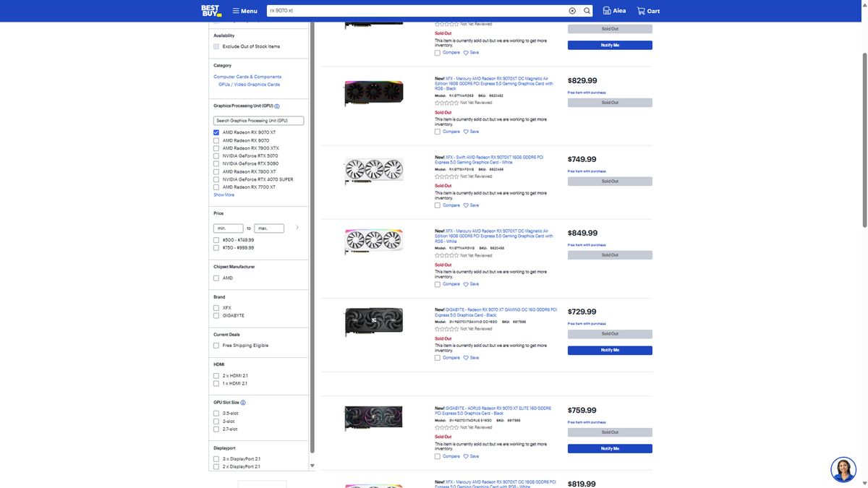Focus the Search GPU filter field

click(x=258, y=121)
